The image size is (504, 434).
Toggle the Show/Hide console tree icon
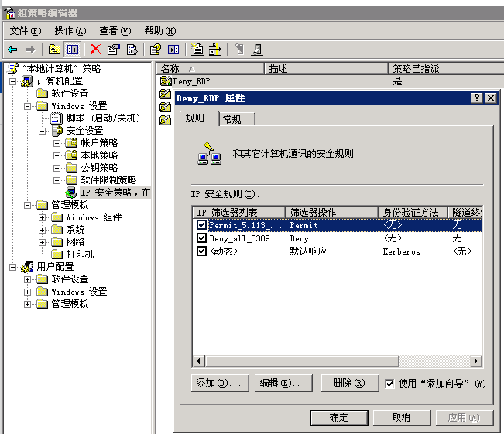(x=73, y=50)
